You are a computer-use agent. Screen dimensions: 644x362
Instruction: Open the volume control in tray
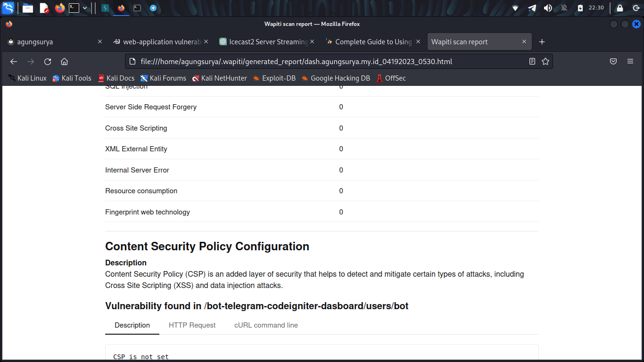click(548, 8)
